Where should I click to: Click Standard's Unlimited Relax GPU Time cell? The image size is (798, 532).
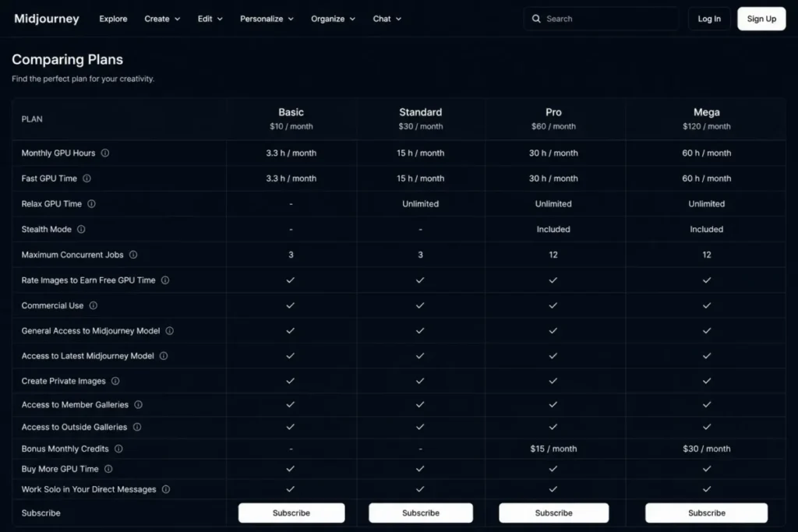tap(420, 204)
